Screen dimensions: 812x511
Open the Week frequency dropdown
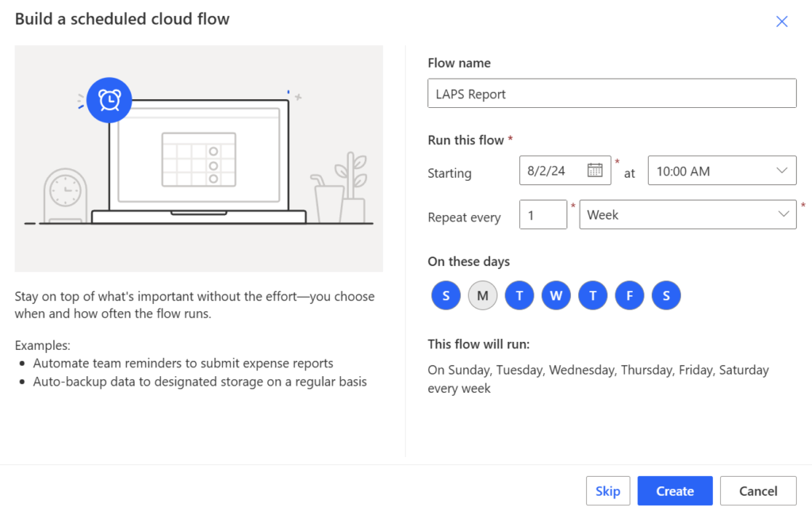[688, 215]
